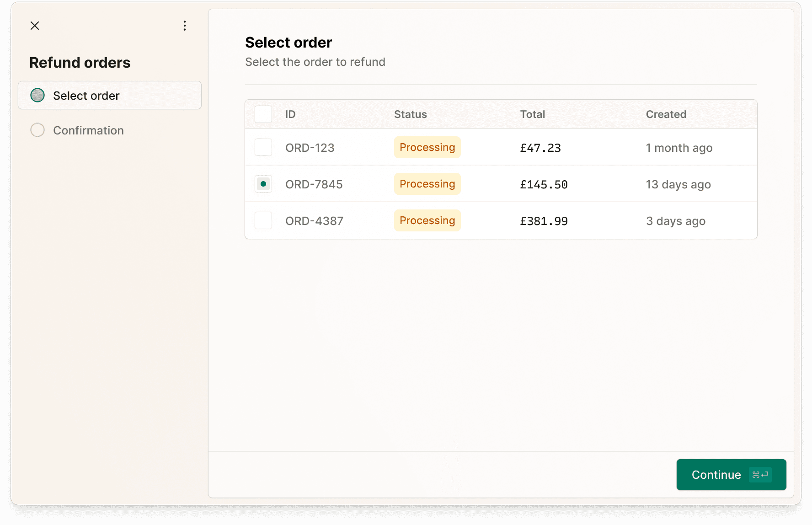
Task: Click the Select order step indicator circle
Action: pos(37,95)
